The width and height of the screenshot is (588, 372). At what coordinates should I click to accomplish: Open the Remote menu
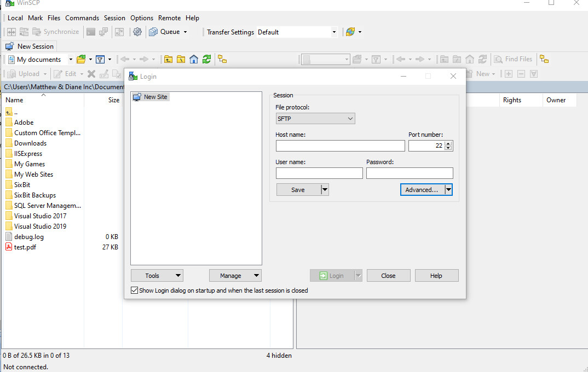click(x=170, y=18)
